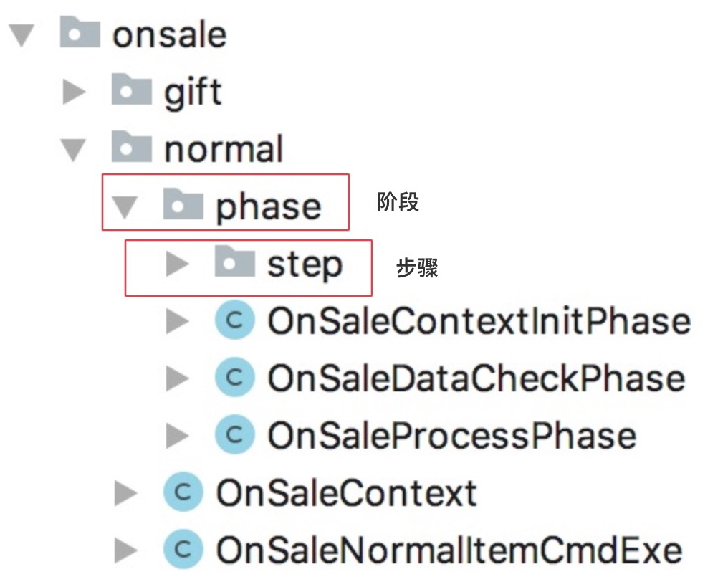Select OnSaleContextInitPhase in the tree
728x582 pixels.
[479, 321]
